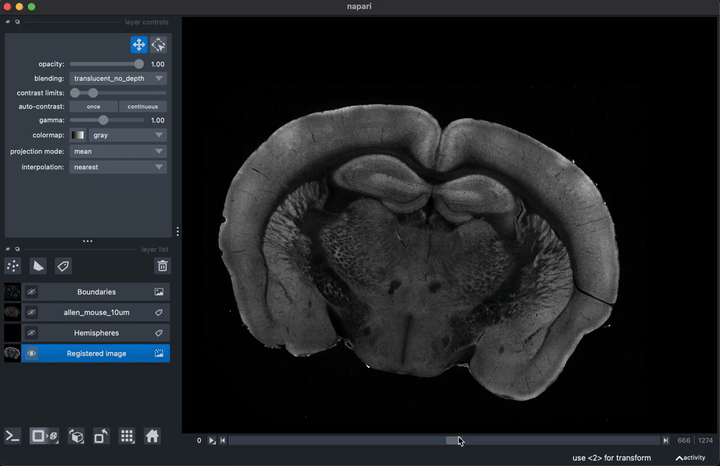Select the Hemispheres layer
Viewport: 720px width, 466px height.
(96, 333)
